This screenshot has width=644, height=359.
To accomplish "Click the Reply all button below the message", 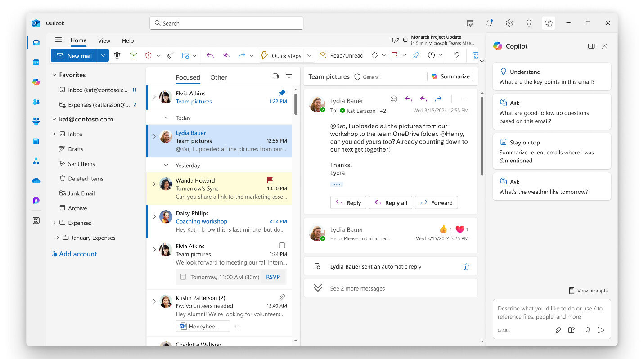I will point(391,203).
